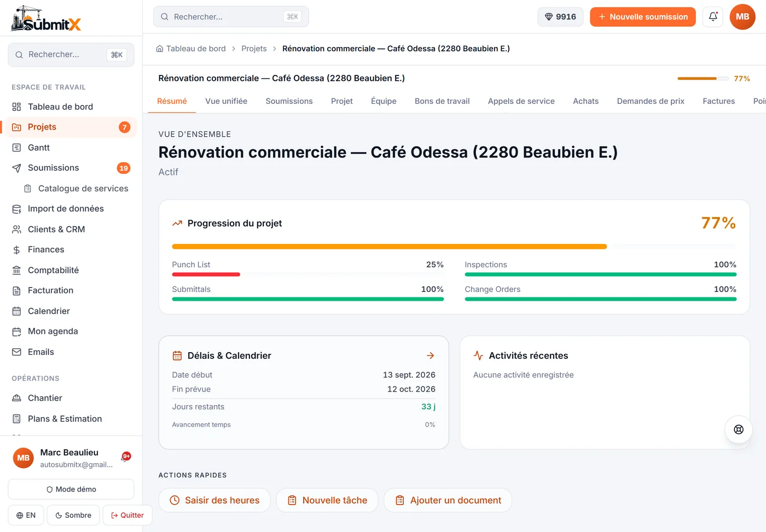Click the Plans & Estimation calculator icon
This screenshot has height=532, width=766.
(17, 419)
